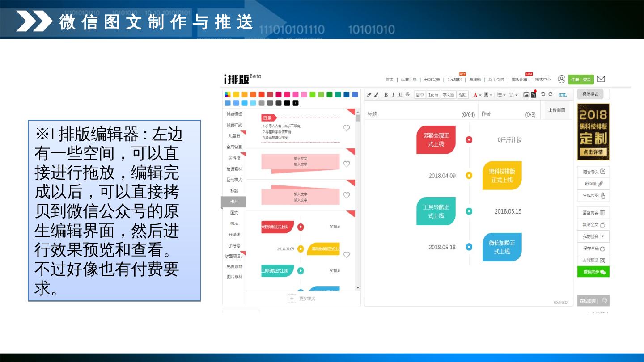The image size is (644, 362).
Task: Click the eraser clear-format icon
Action: pos(369,95)
